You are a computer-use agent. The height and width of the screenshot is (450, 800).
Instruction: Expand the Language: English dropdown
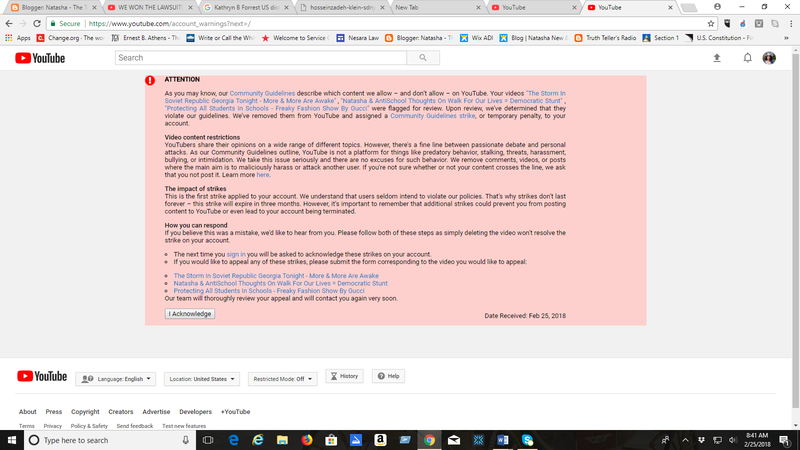[116, 379]
